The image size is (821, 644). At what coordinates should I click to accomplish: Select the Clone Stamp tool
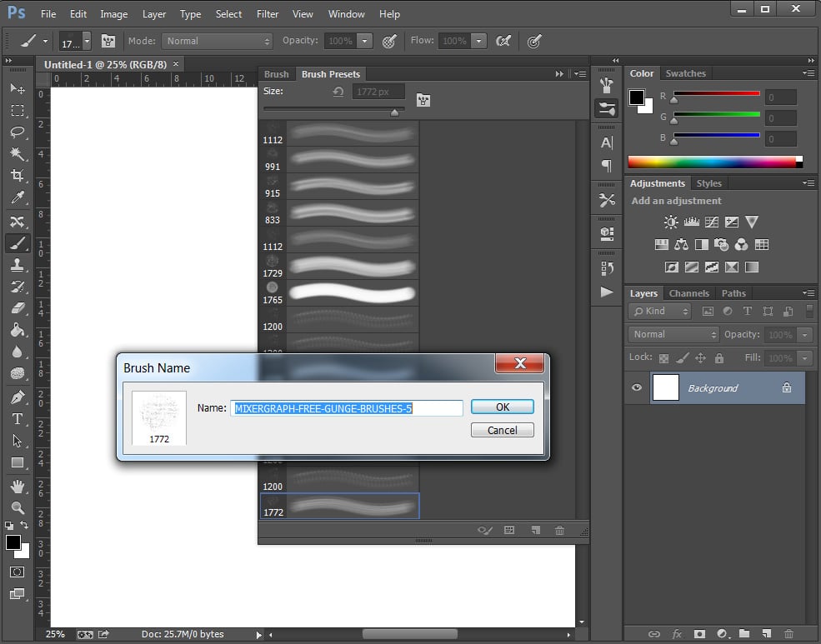(x=18, y=265)
